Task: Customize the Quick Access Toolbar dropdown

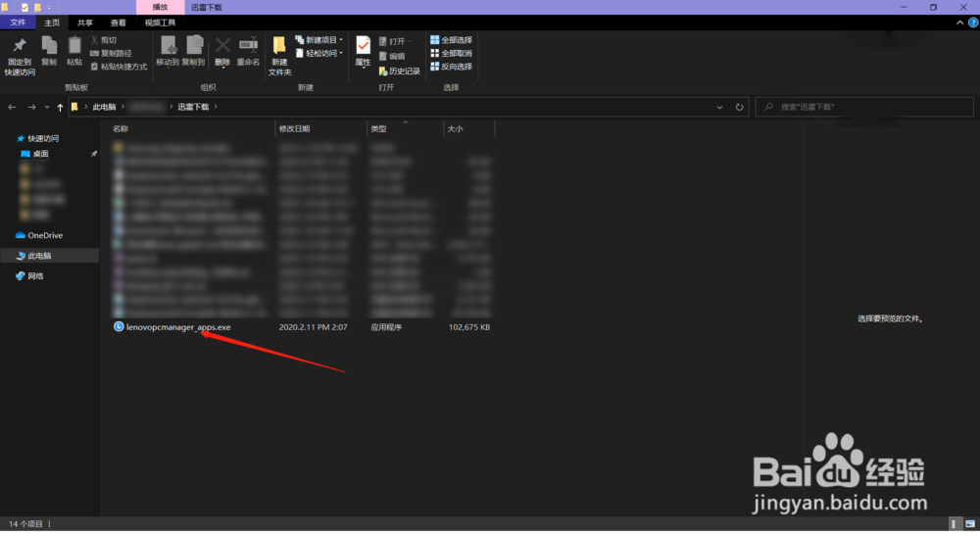Action: pyautogui.click(x=49, y=8)
